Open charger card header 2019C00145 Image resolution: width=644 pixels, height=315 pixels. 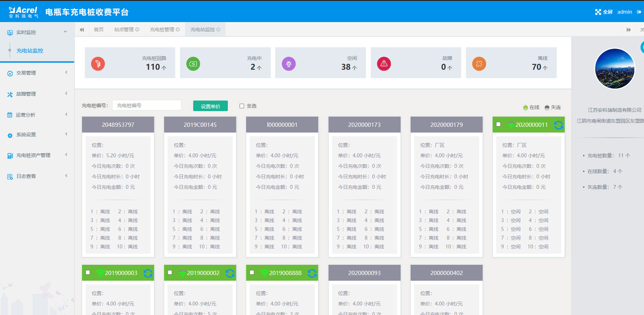pos(200,125)
